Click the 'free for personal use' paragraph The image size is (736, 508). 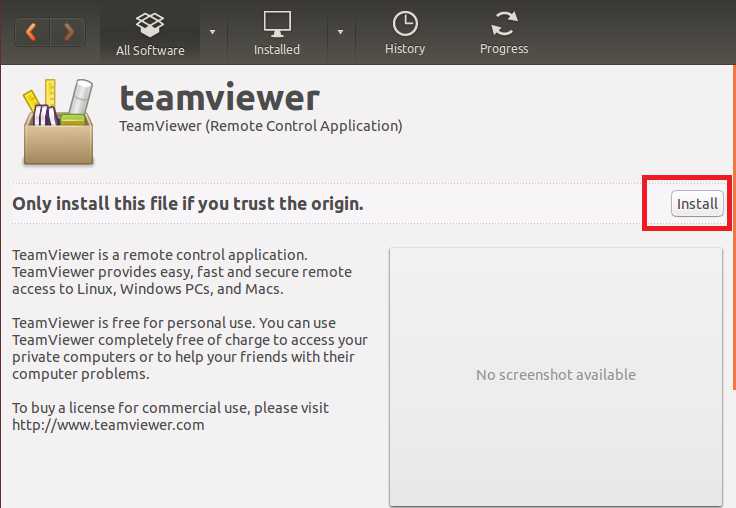tap(190, 348)
